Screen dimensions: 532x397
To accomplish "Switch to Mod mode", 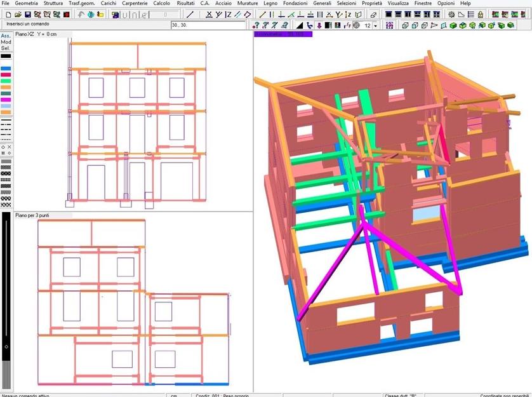I will point(6,42).
